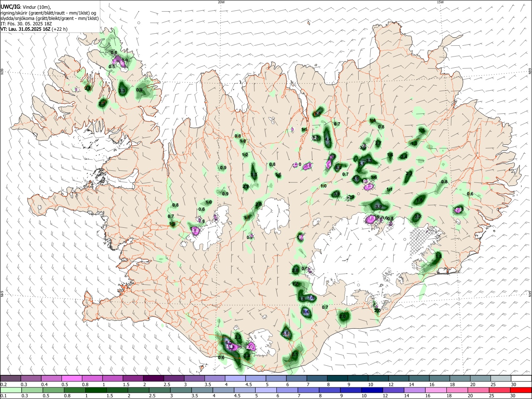
Task: Click the pale grey 25 swatch in top legend row
Action: point(500,378)
